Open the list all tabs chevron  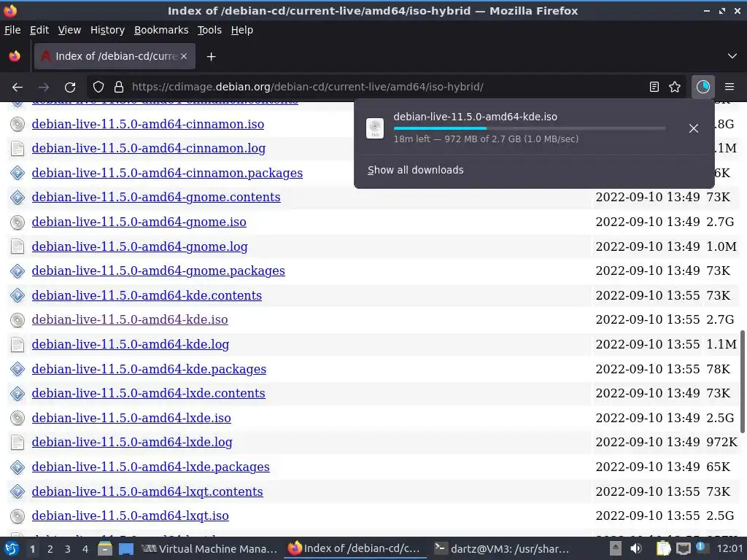click(732, 56)
